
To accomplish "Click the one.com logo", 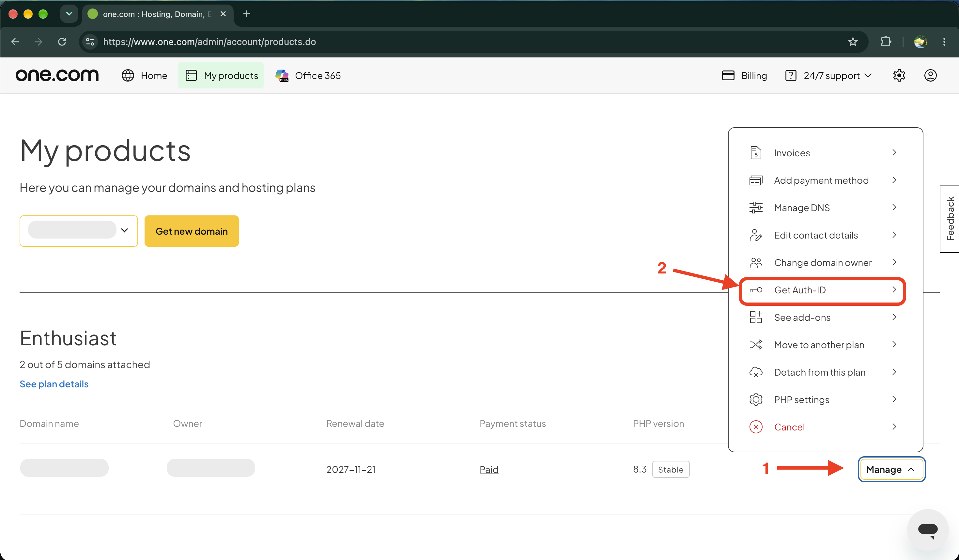I will click(57, 75).
